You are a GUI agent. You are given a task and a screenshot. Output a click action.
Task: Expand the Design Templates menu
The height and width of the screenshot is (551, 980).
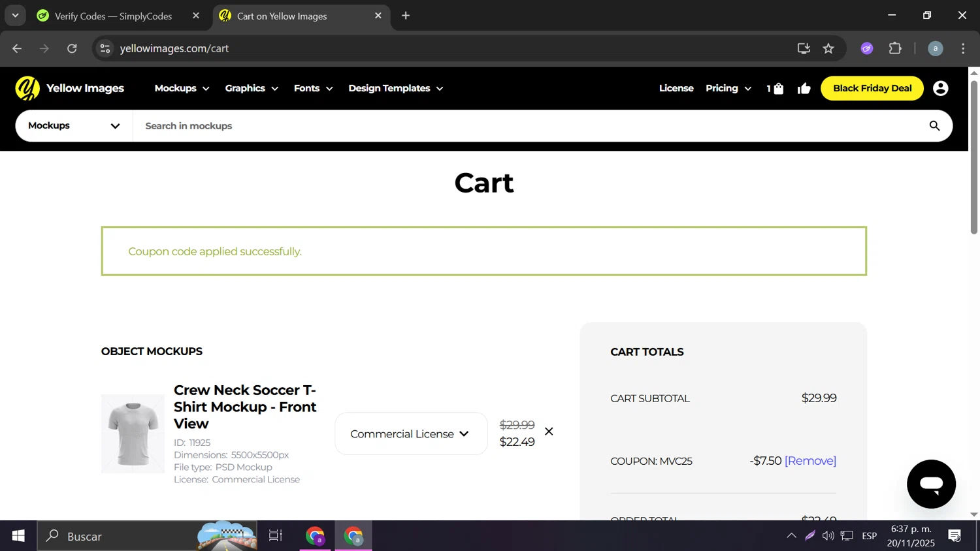[395, 88]
